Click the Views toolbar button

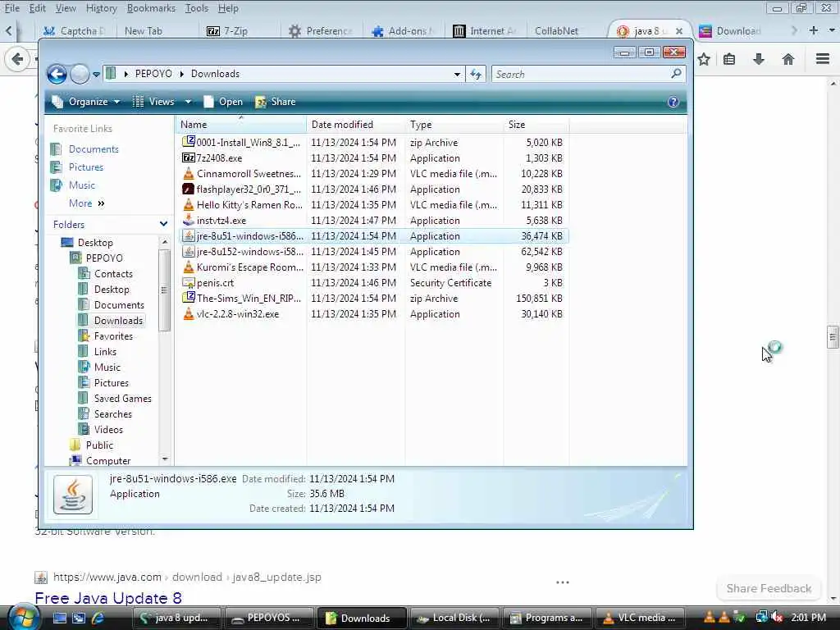point(154,102)
